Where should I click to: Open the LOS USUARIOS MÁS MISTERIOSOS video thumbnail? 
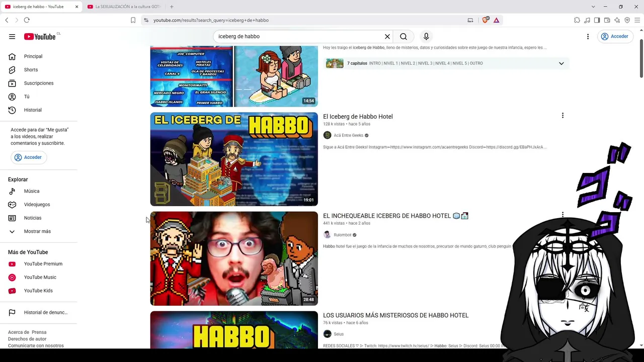[x=234, y=330]
